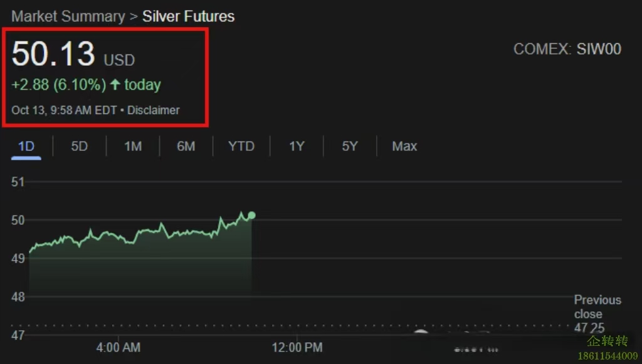Open the Market Summary breadcrumb link
This screenshot has width=642, height=364.
pos(68,16)
